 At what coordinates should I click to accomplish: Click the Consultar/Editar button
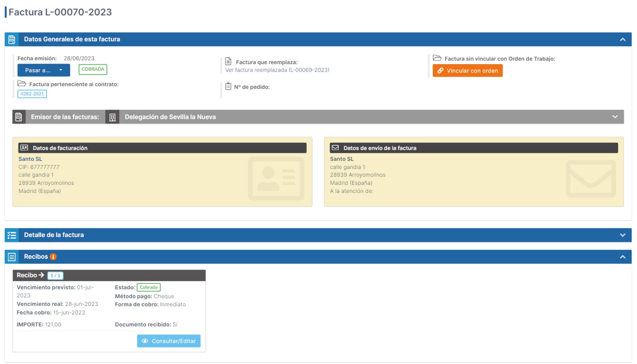tap(169, 341)
